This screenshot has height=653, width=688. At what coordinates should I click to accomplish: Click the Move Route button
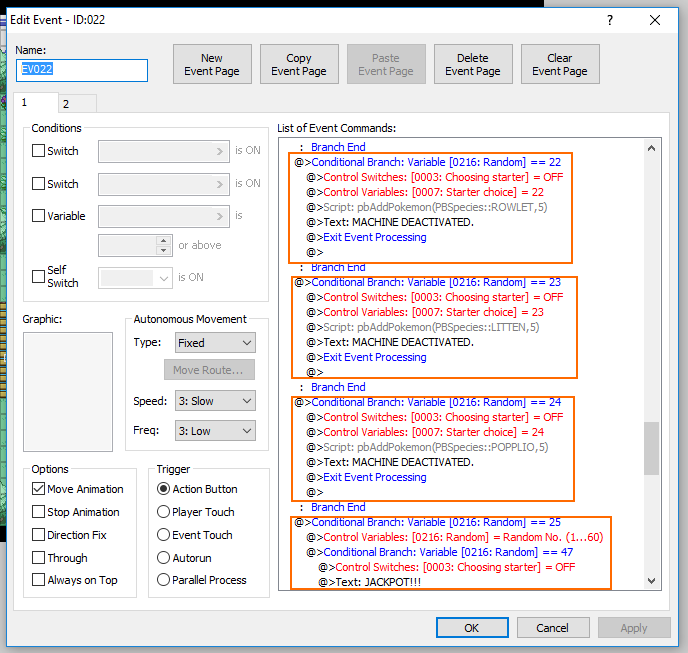pyautogui.click(x=209, y=370)
